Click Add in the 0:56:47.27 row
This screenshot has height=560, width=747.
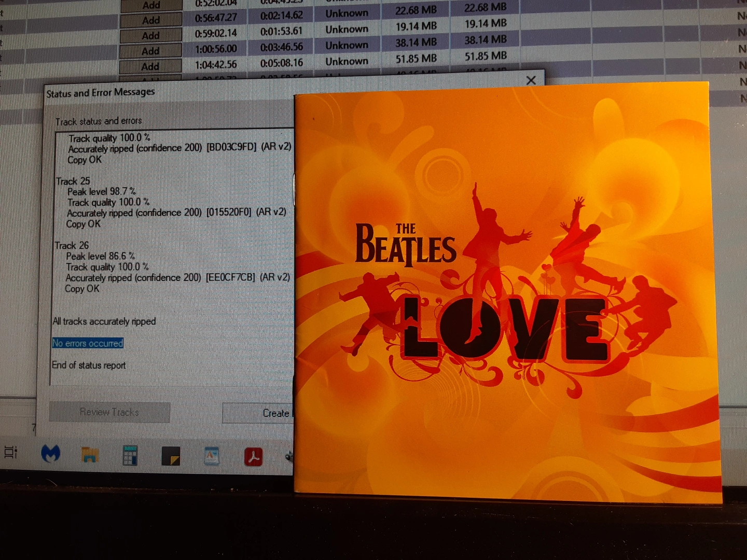(x=151, y=20)
